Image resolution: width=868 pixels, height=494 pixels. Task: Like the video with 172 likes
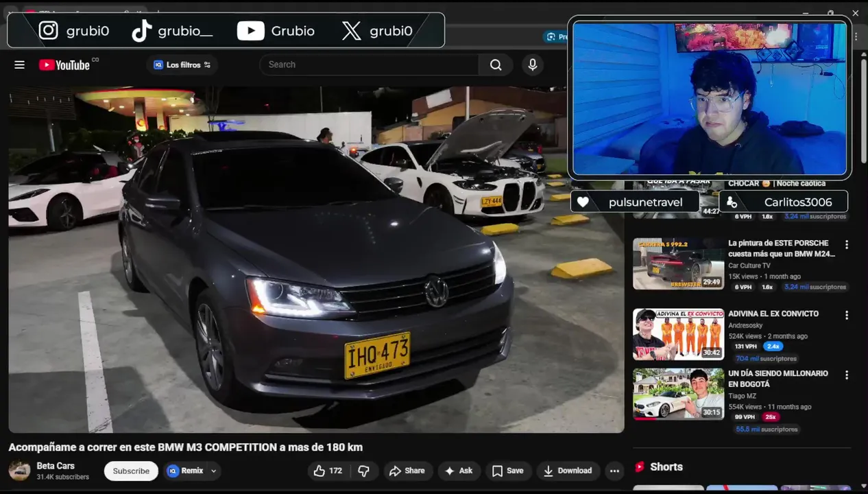(328, 471)
